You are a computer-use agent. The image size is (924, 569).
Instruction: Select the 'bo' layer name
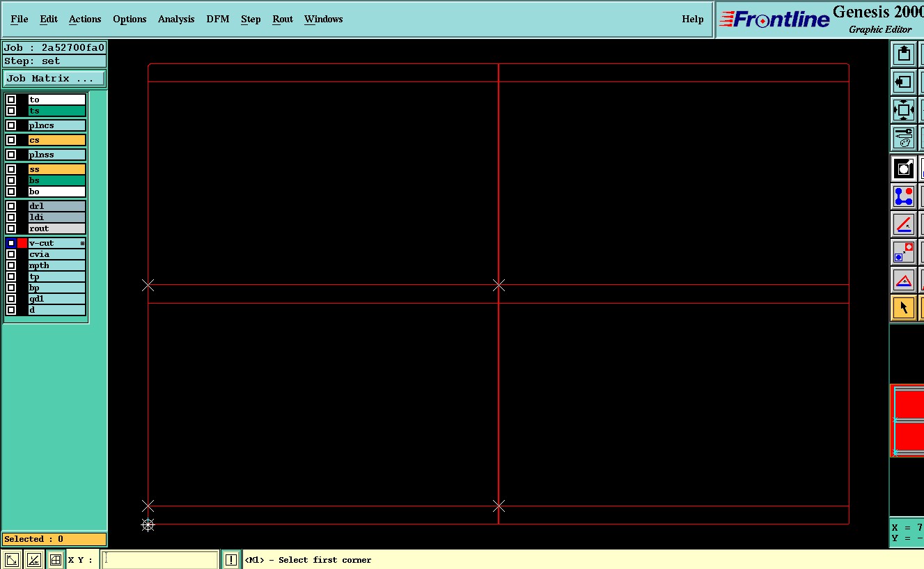[x=56, y=192]
